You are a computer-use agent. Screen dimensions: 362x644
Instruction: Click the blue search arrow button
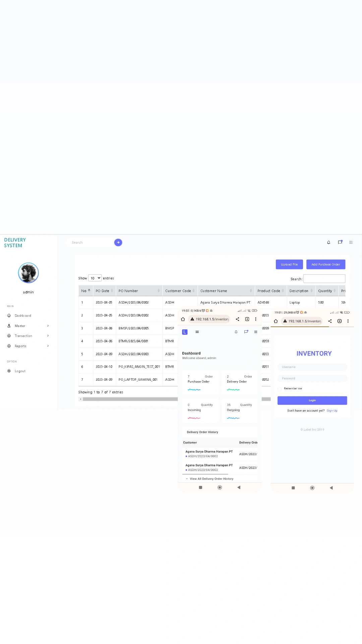pos(118,243)
